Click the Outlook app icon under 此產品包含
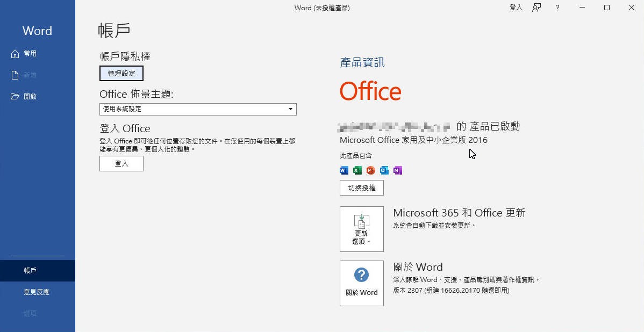644x332 pixels. pos(384,170)
